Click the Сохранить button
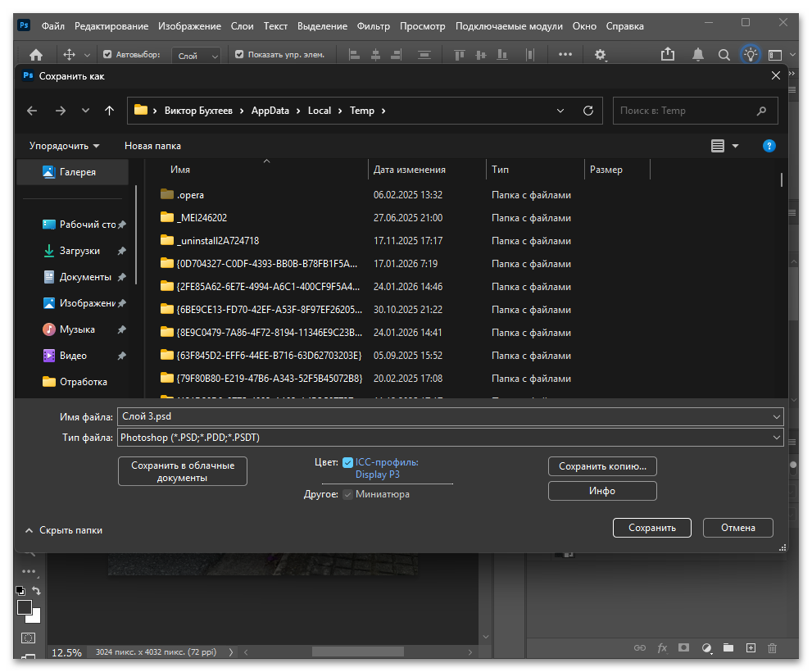812x672 pixels. click(x=651, y=528)
